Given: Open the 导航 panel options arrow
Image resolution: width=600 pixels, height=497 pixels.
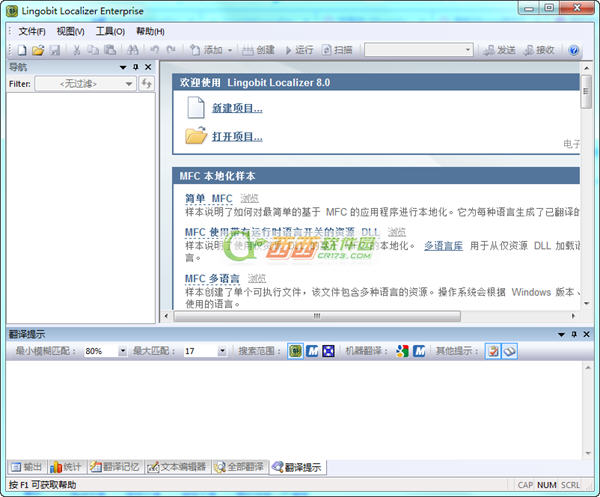Looking at the screenshot, I should 123,67.
